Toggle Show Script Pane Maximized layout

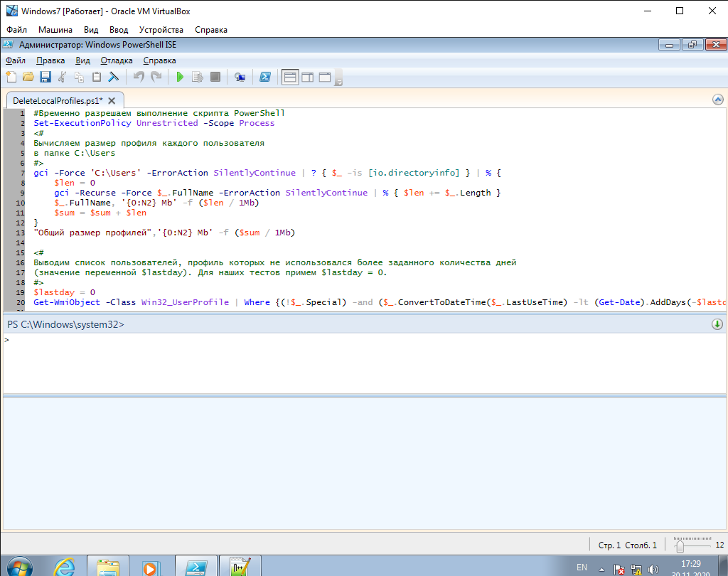(x=325, y=77)
